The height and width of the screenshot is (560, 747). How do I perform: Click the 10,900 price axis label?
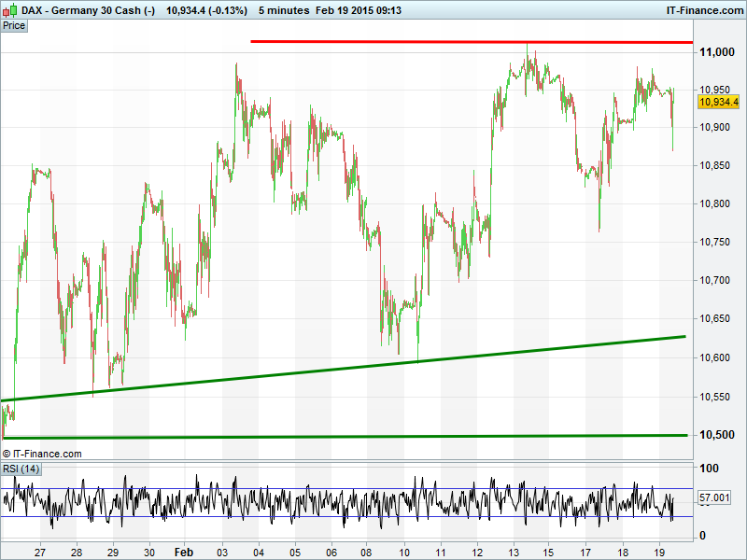pos(714,127)
